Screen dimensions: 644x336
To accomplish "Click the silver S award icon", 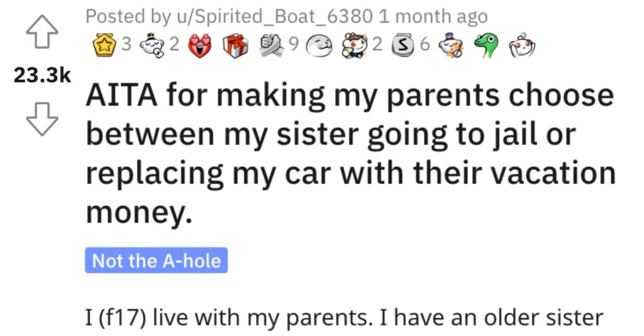I will pos(402,46).
